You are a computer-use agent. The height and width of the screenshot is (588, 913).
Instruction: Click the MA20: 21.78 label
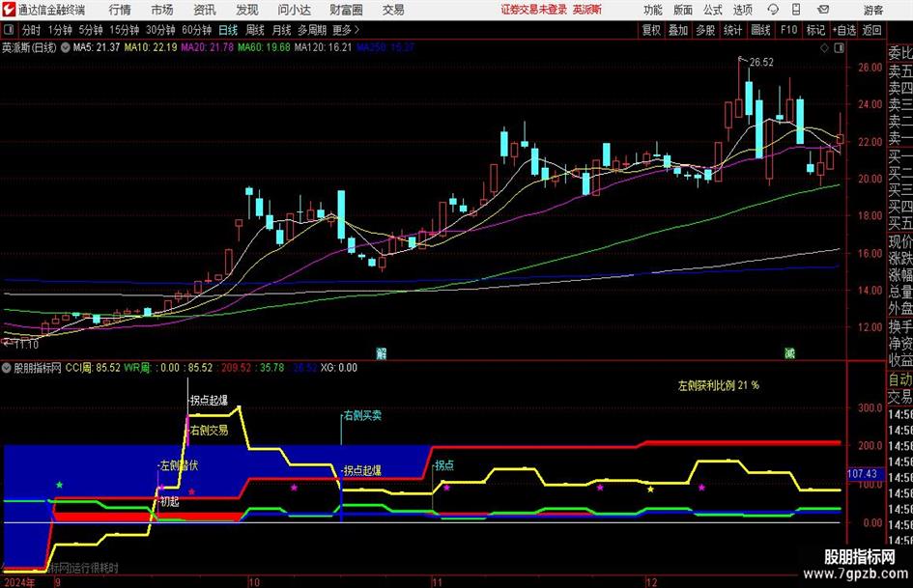208,47
